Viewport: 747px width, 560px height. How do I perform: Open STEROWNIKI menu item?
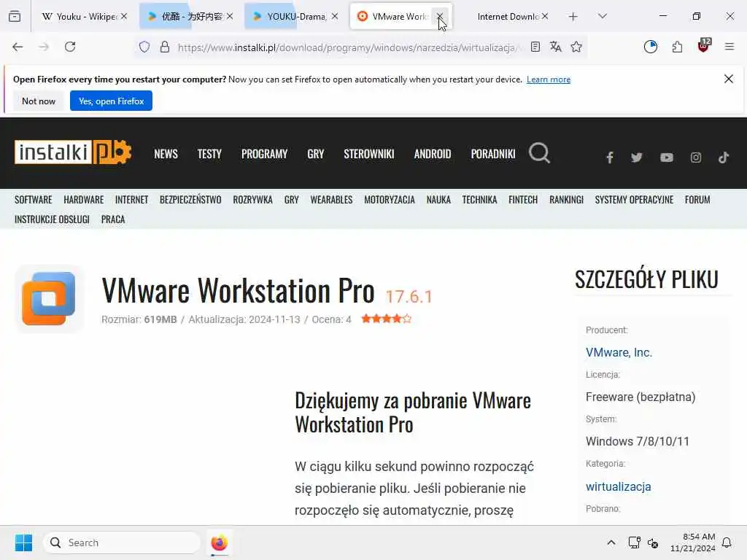click(x=369, y=154)
